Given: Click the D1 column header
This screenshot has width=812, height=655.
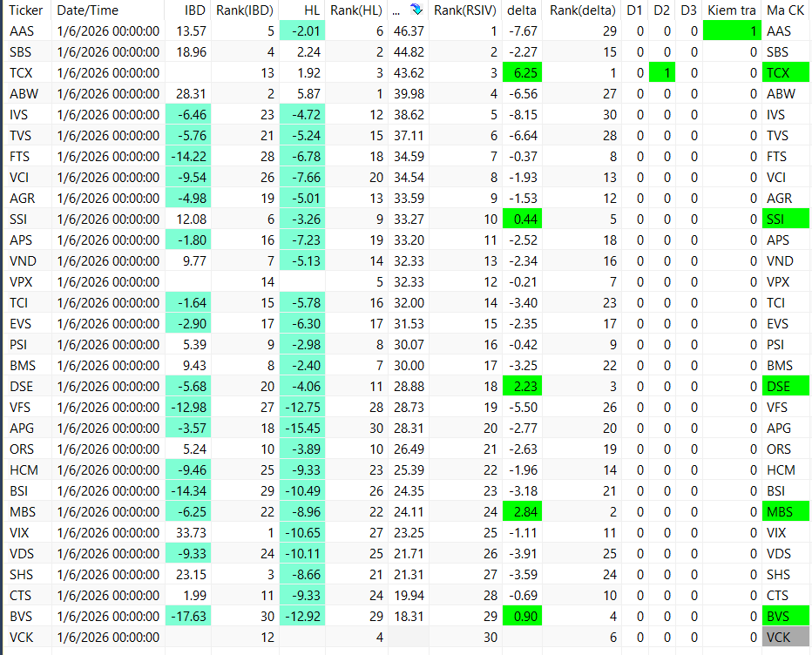Looking at the screenshot, I should [634, 10].
